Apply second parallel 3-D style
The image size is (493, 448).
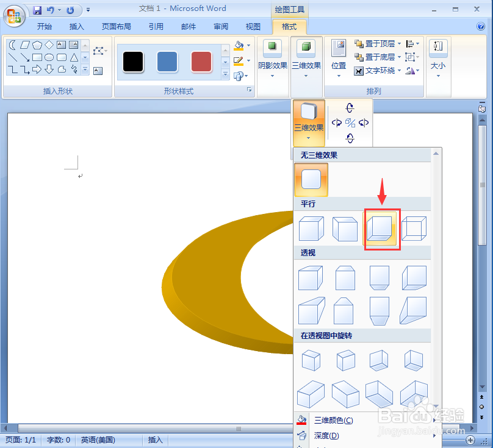click(x=345, y=229)
